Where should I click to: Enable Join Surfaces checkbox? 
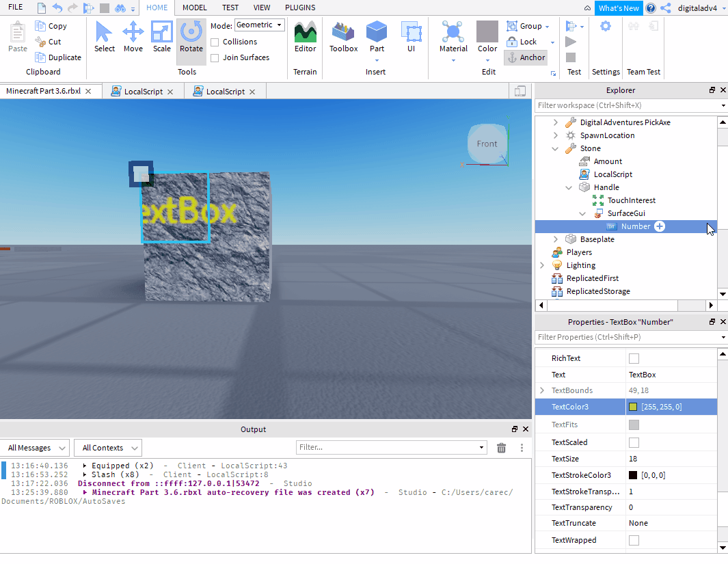pos(215,58)
